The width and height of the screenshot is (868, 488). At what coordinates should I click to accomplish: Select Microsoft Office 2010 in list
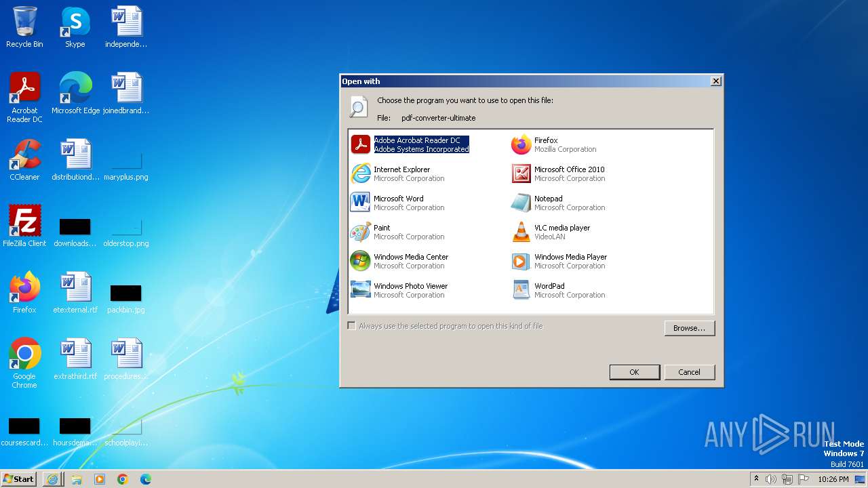(558, 174)
